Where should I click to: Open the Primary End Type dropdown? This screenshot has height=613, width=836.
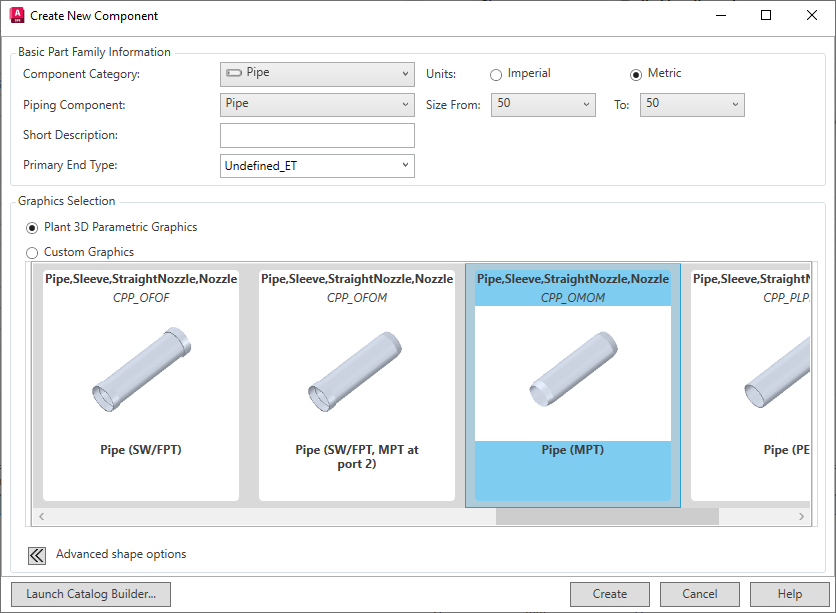[x=404, y=165]
